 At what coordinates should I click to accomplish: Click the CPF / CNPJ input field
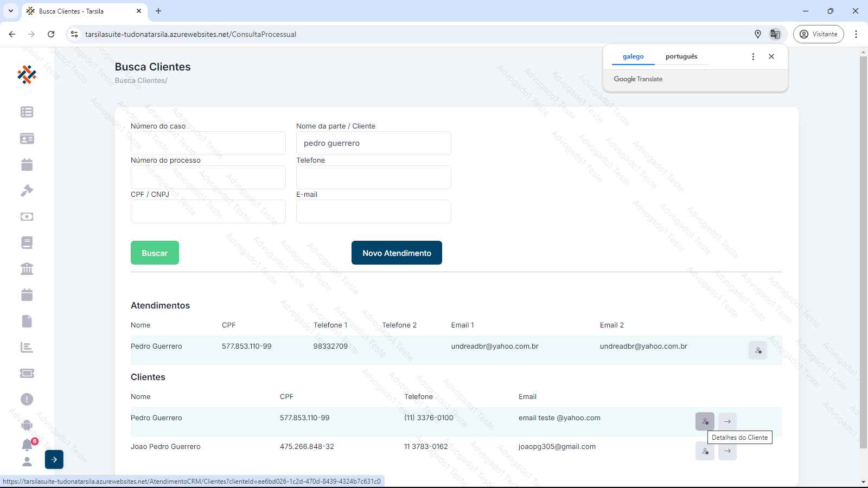208,211
